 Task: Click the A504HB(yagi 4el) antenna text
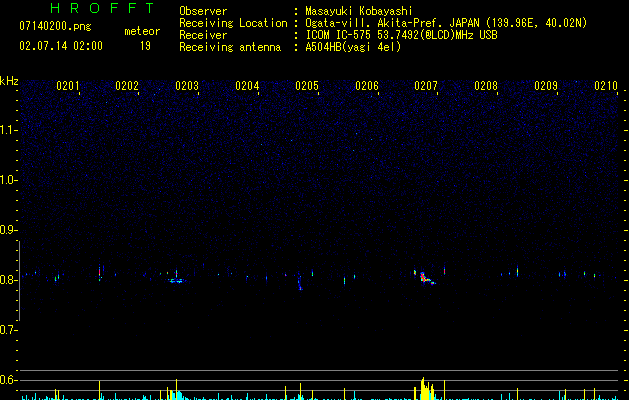click(353, 47)
